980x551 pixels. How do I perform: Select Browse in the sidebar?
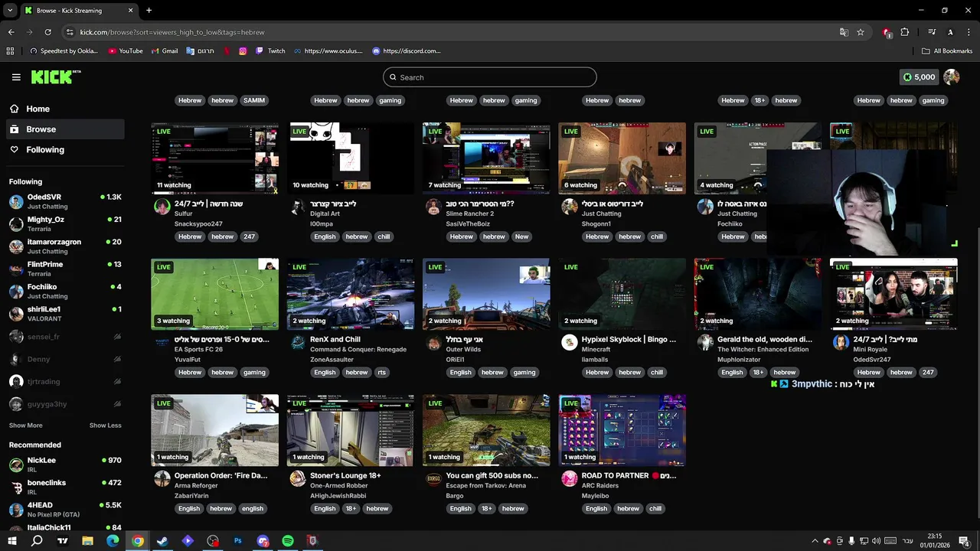tap(64, 129)
